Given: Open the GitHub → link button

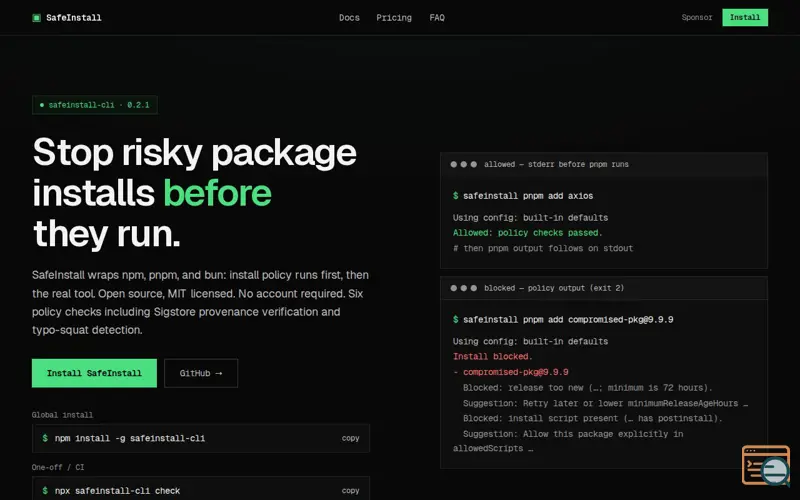Looking at the screenshot, I should point(201,373).
